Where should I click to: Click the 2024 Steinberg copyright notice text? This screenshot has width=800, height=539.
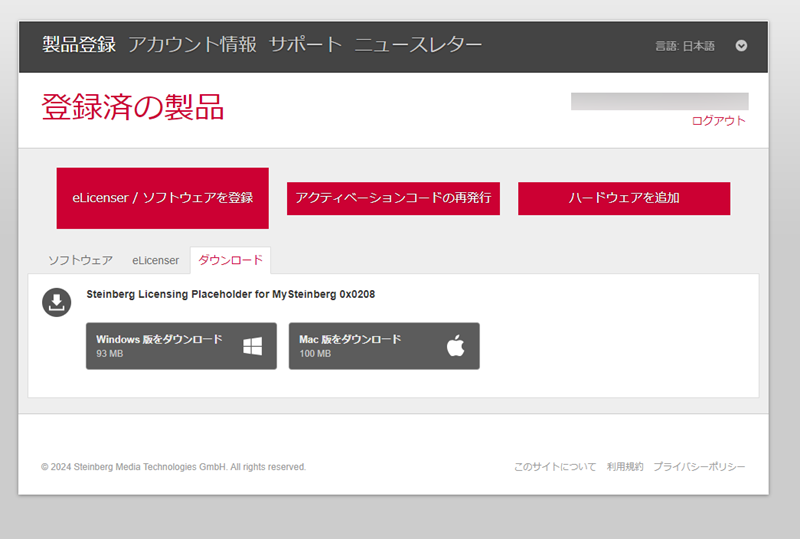[173, 467]
